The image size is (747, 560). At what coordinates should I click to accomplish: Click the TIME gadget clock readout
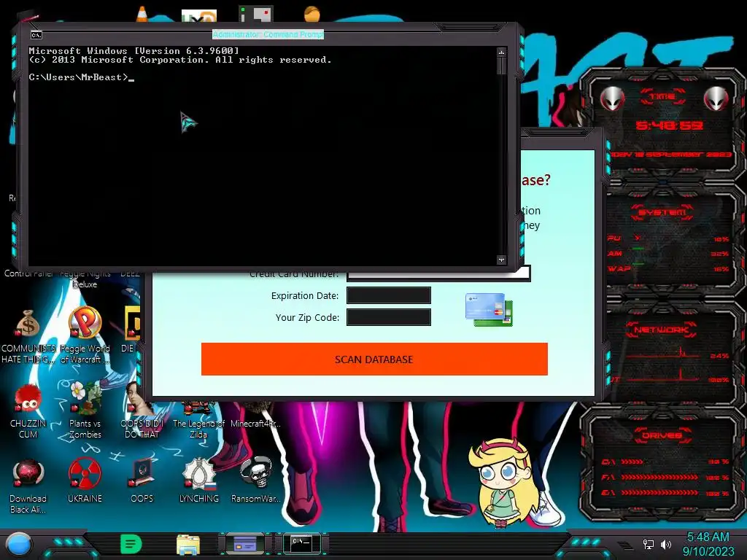click(670, 125)
